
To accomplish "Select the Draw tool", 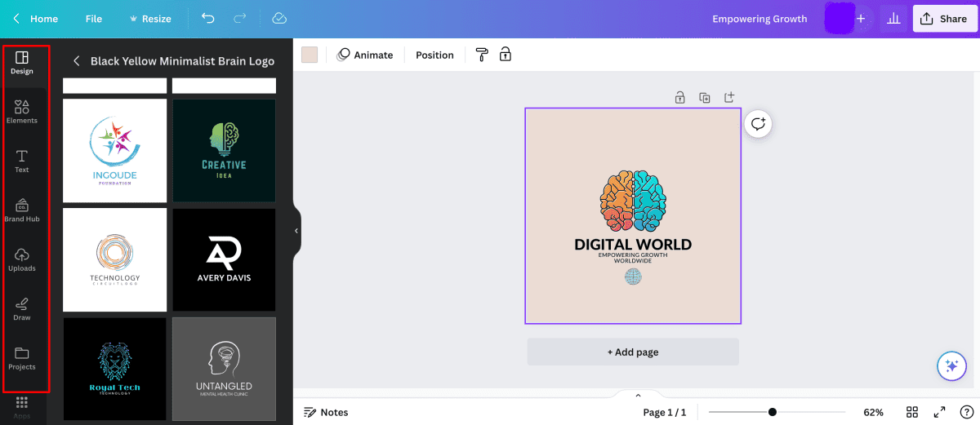I will (22, 308).
